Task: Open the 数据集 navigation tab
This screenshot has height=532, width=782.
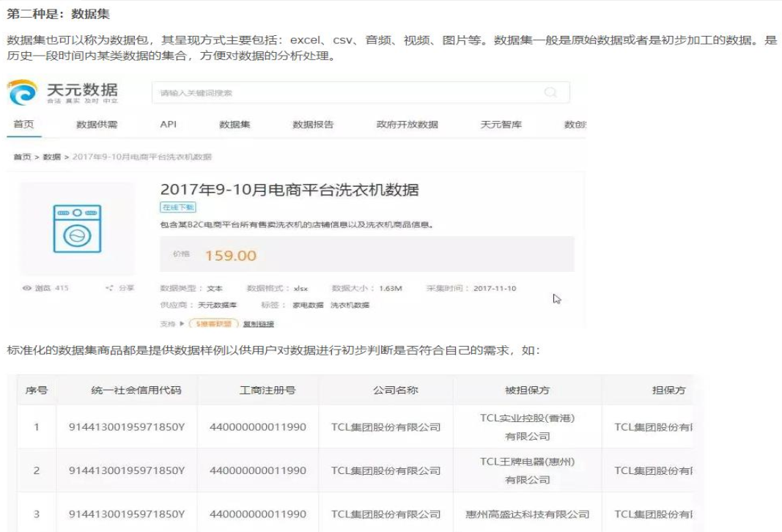Action: point(235,125)
